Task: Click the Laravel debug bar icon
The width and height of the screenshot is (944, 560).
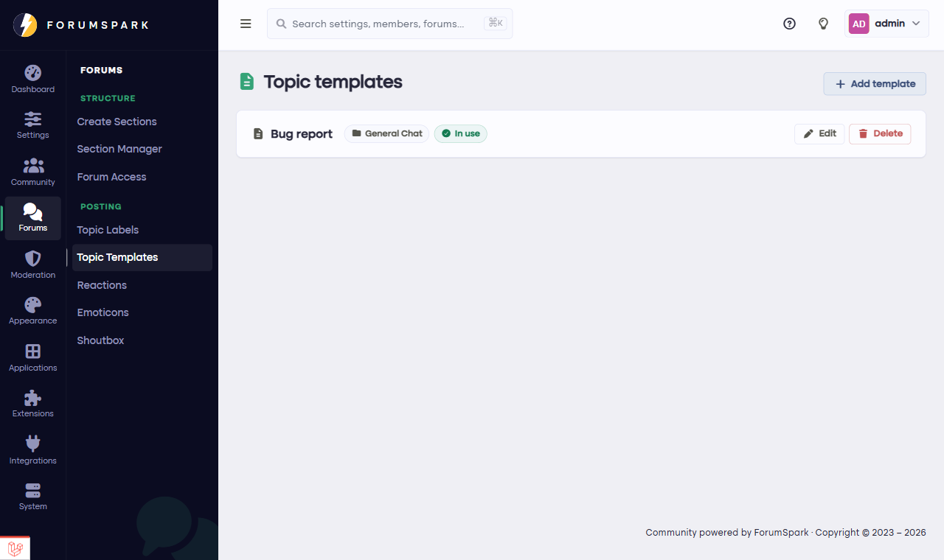Action: pyautogui.click(x=15, y=548)
